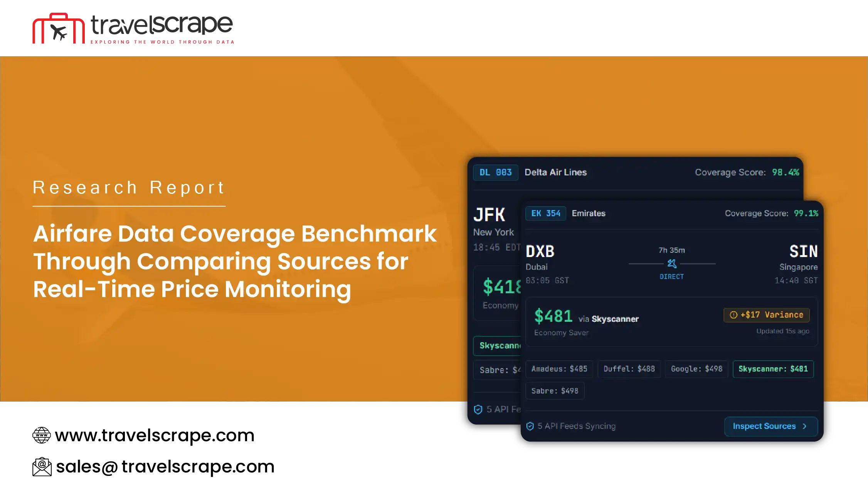This screenshot has width=868, height=489.
Task: Click the shield icon on the Delta card
Action: 478,409
